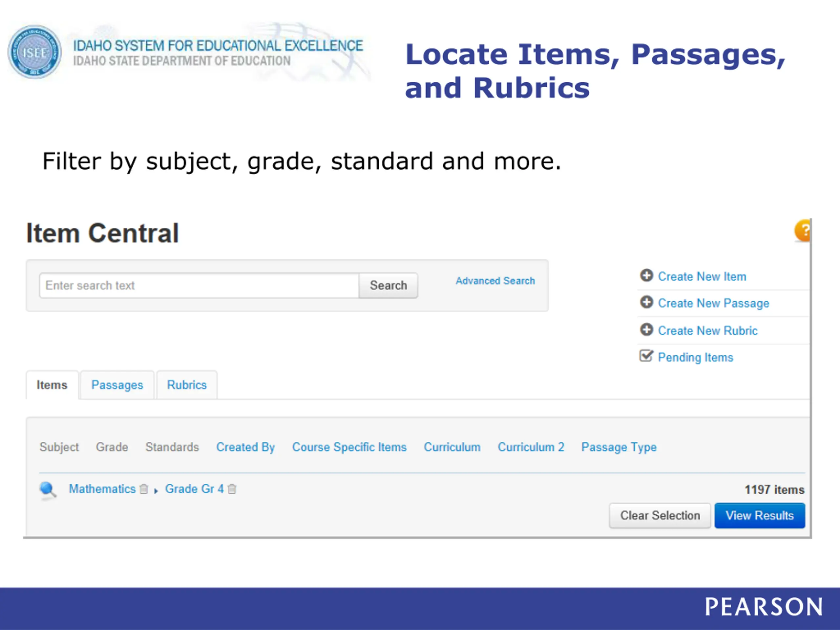Screen dimensions: 840x630
Task: Focus the Enter search text field
Action: tap(199, 285)
